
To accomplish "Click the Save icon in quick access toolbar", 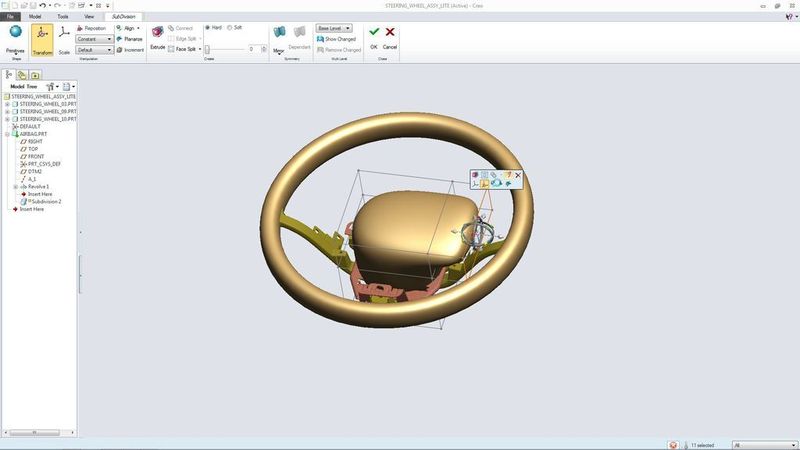I will point(33,5).
